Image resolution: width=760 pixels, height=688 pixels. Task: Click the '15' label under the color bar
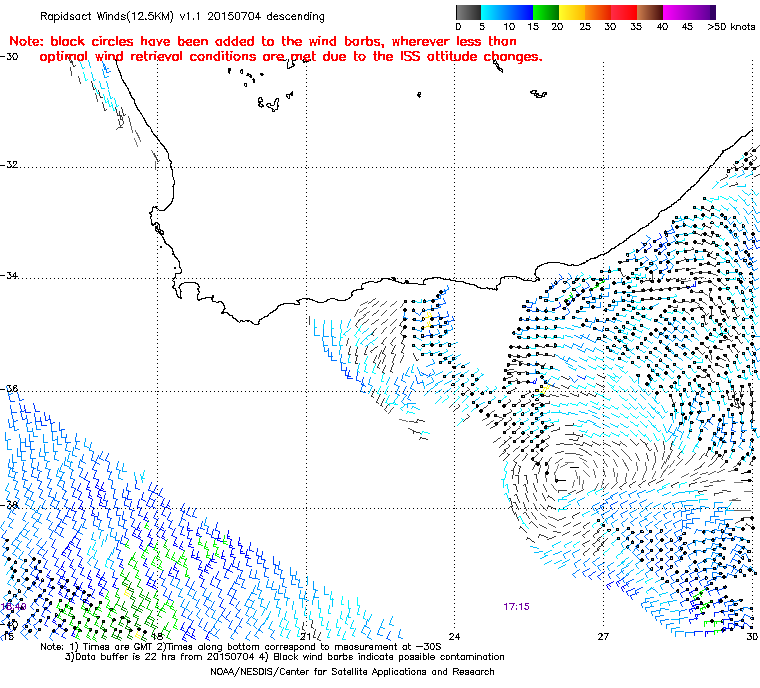[x=533, y=27]
